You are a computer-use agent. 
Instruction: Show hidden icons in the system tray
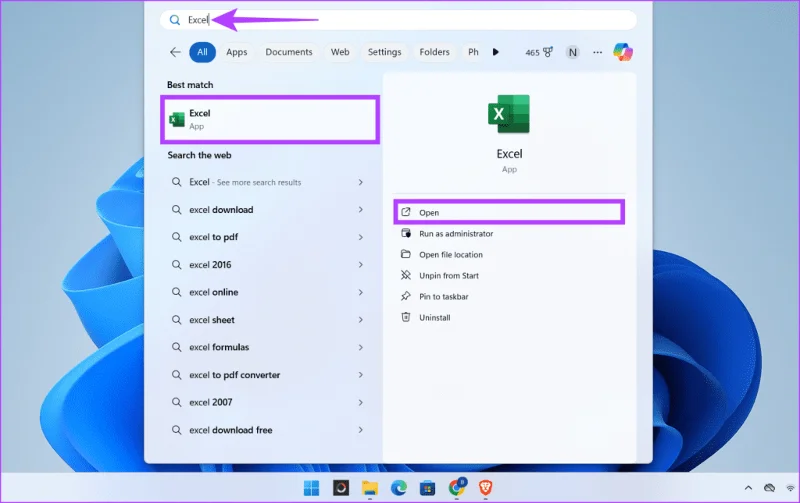tap(748, 488)
